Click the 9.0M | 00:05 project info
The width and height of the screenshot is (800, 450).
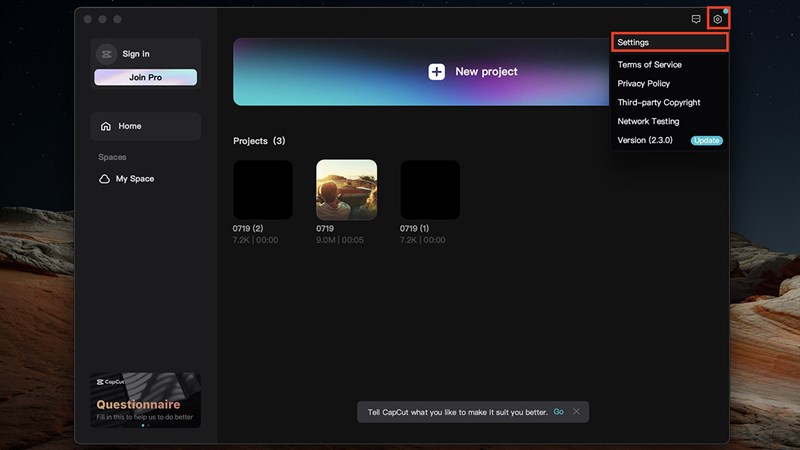(340, 240)
